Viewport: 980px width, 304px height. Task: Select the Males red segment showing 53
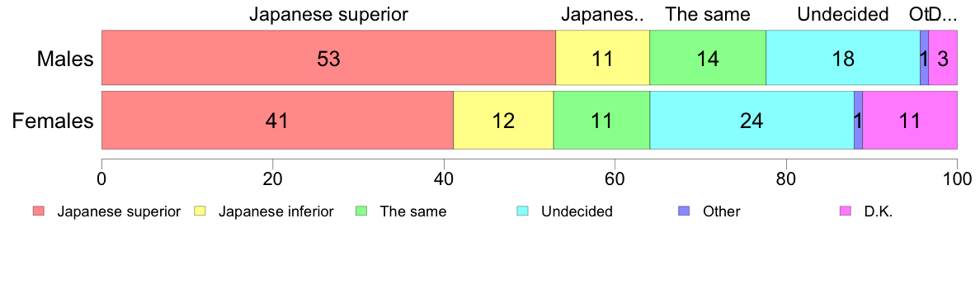(329, 57)
